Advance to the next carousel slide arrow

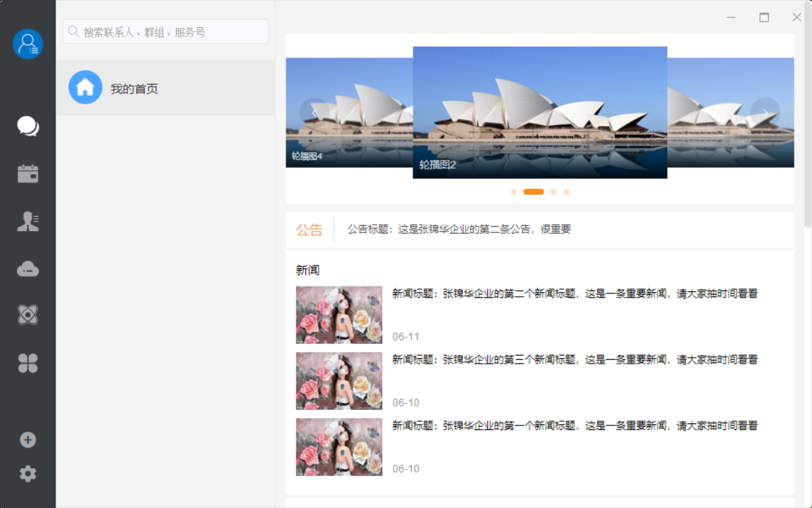click(765, 112)
